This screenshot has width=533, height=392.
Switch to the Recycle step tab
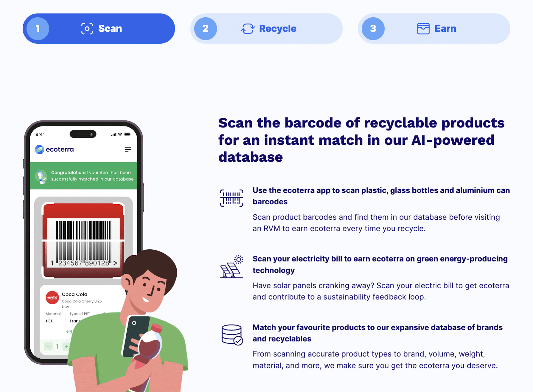tap(266, 29)
